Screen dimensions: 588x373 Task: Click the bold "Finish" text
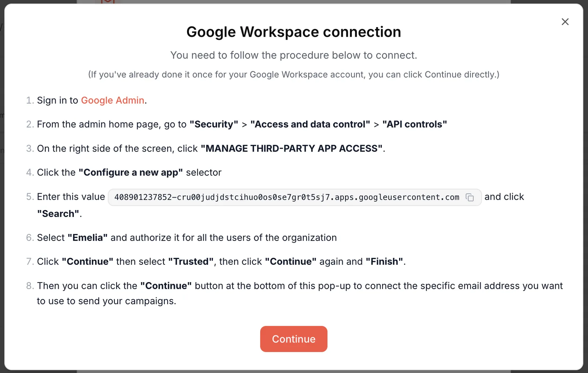384,262
